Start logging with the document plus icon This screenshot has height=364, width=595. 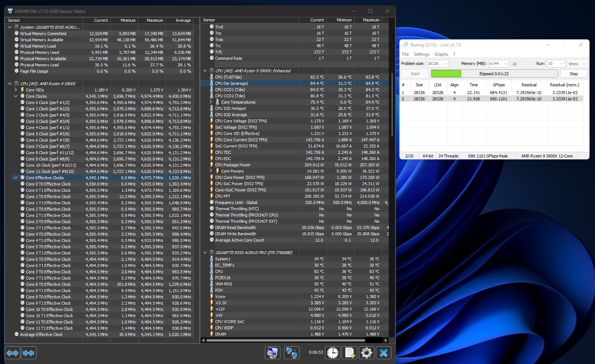pyautogui.click(x=349, y=353)
